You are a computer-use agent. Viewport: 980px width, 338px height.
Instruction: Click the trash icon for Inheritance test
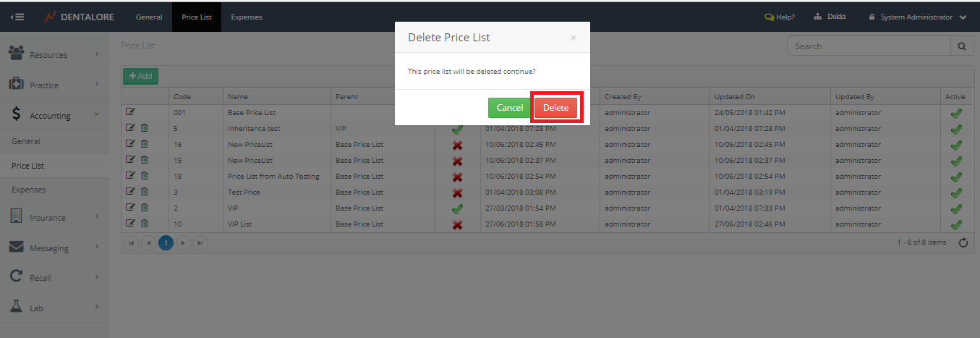[x=145, y=128]
